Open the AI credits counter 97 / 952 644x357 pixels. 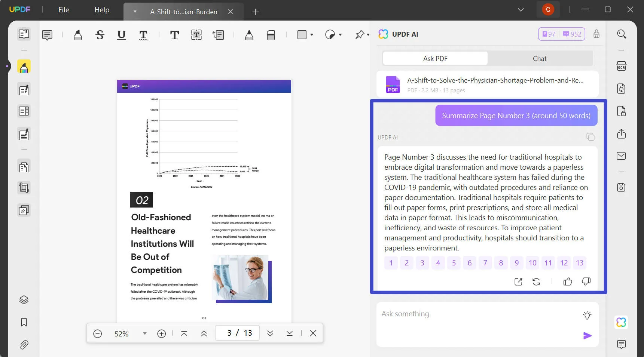tap(562, 34)
